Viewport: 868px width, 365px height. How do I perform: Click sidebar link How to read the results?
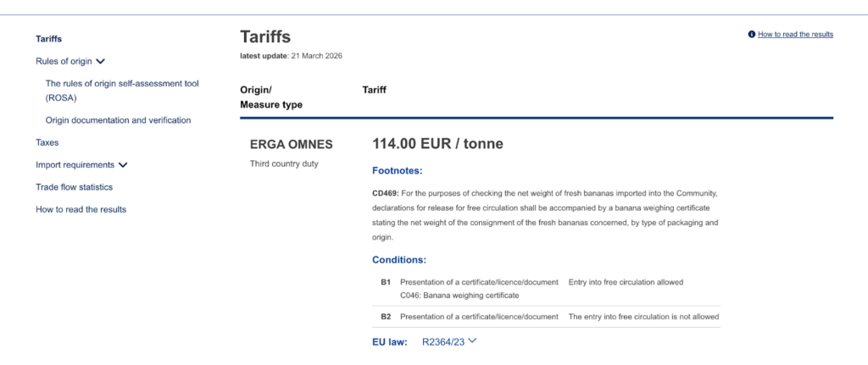[x=81, y=209]
